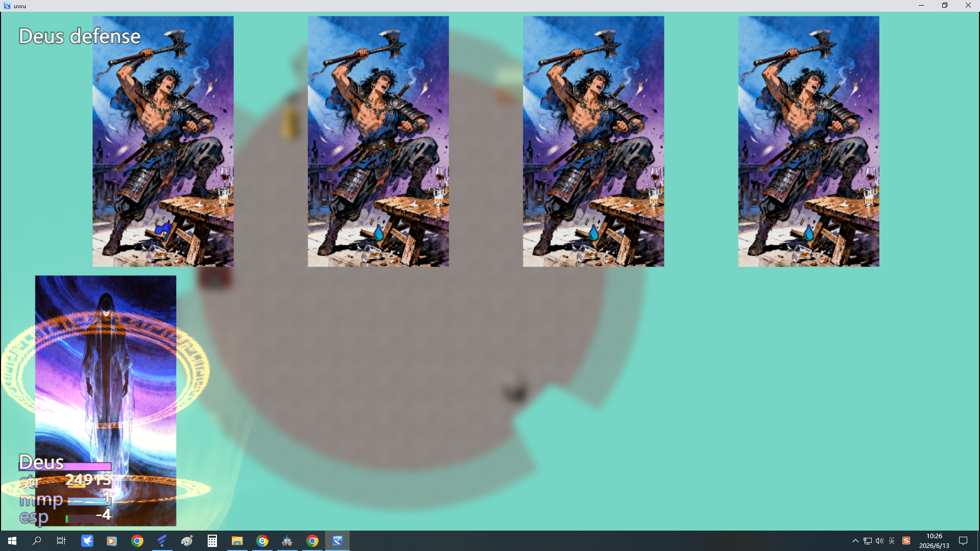Image resolution: width=980 pixels, height=551 pixels.
Task: Open the notification center icon
Action: [963, 541]
